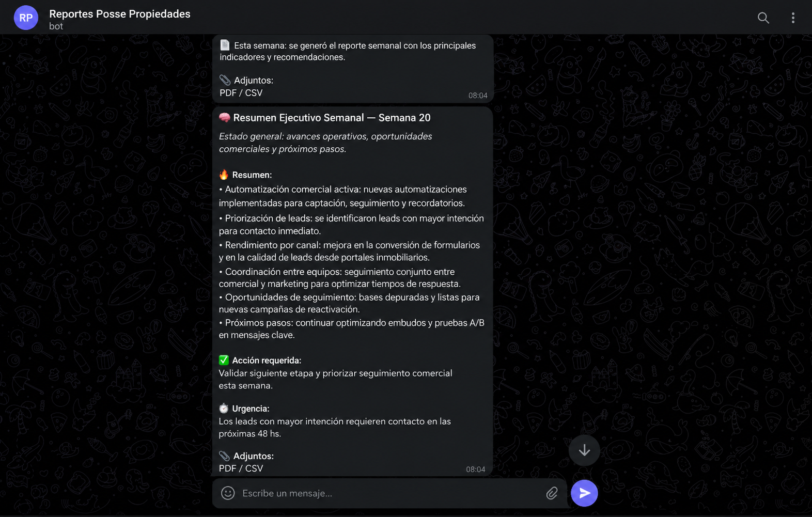Click the RP bot avatar

pyautogui.click(x=26, y=18)
